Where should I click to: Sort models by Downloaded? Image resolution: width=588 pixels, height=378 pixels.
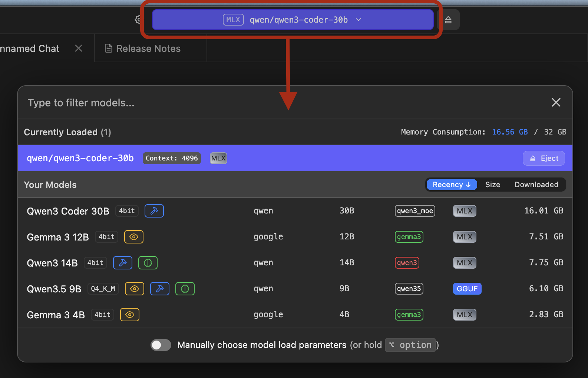coord(536,185)
